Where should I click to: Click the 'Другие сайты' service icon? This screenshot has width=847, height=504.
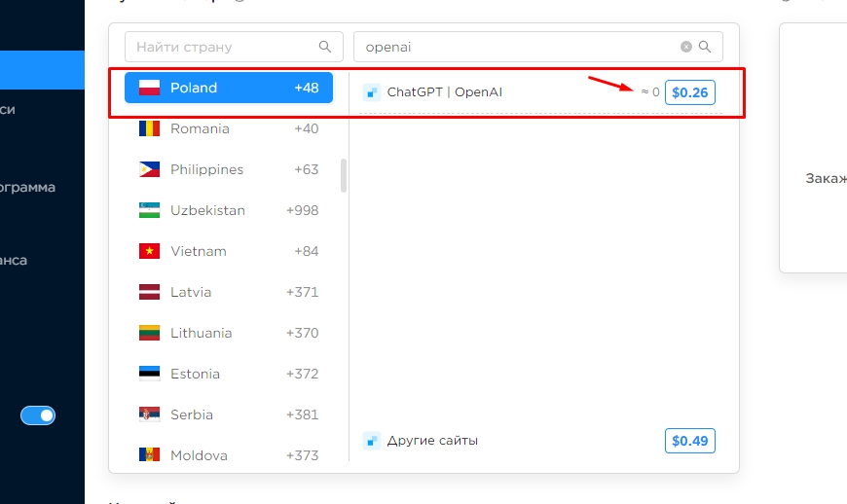(x=372, y=441)
